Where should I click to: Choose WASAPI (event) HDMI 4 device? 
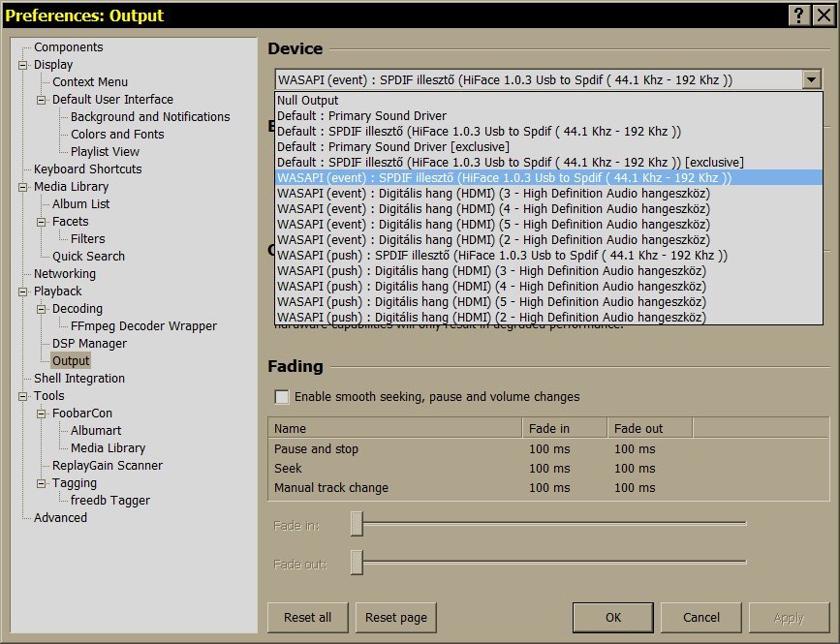click(x=548, y=209)
